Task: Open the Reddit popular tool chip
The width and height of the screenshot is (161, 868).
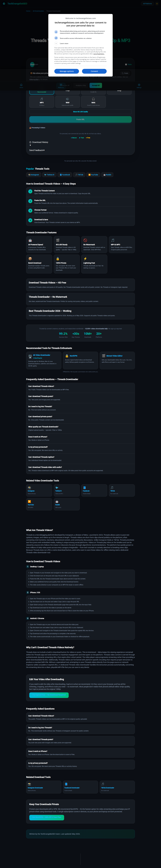Action: click(x=107, y=175)
